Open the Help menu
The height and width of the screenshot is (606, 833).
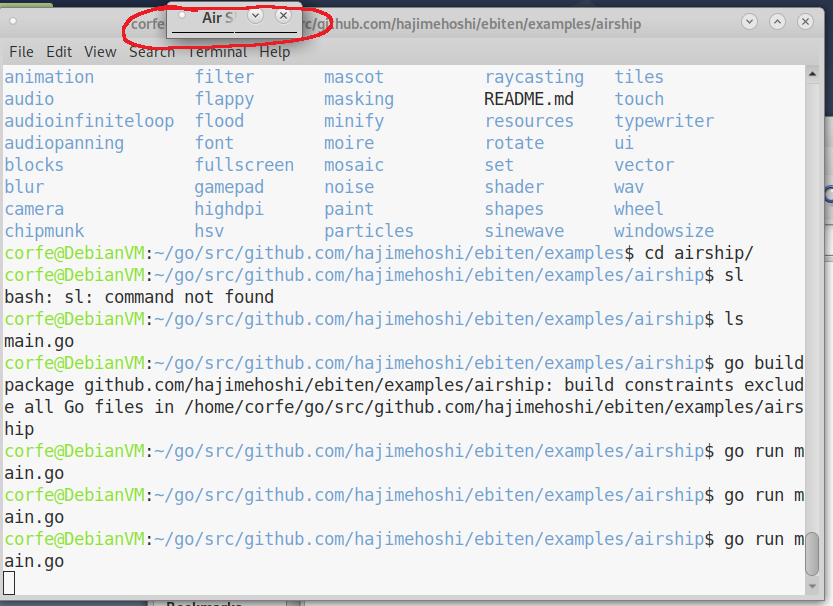point(275,52)
